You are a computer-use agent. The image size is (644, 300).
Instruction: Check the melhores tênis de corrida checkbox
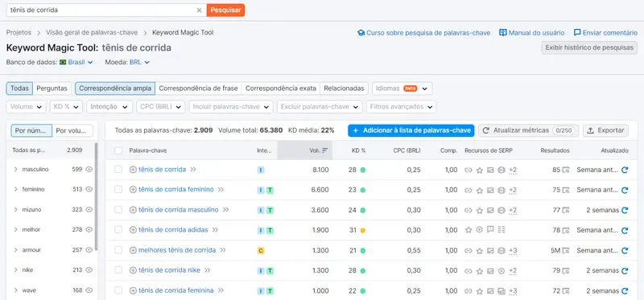pyautogui.click(x=118, y=250)
